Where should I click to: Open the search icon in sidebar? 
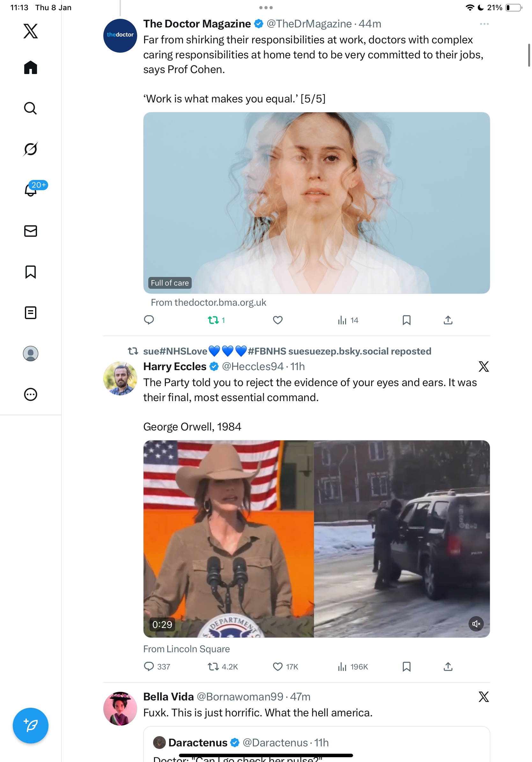[x=31, y=108]
